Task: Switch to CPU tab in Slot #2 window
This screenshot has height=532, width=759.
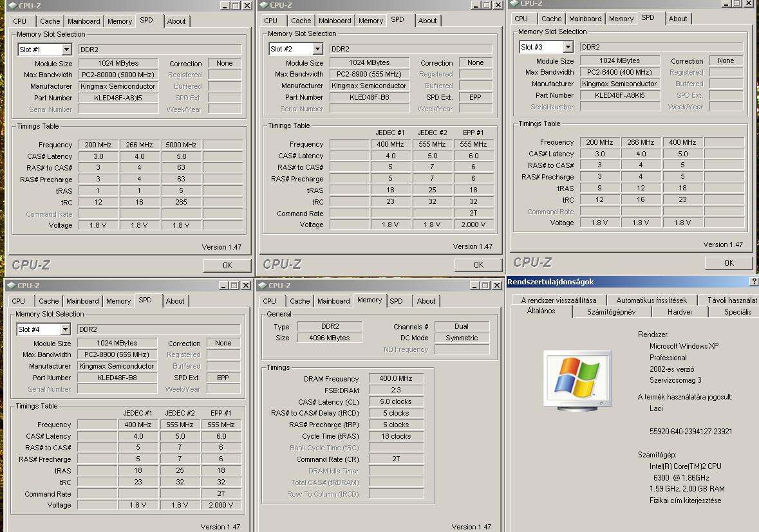Action: click(270, 21)
